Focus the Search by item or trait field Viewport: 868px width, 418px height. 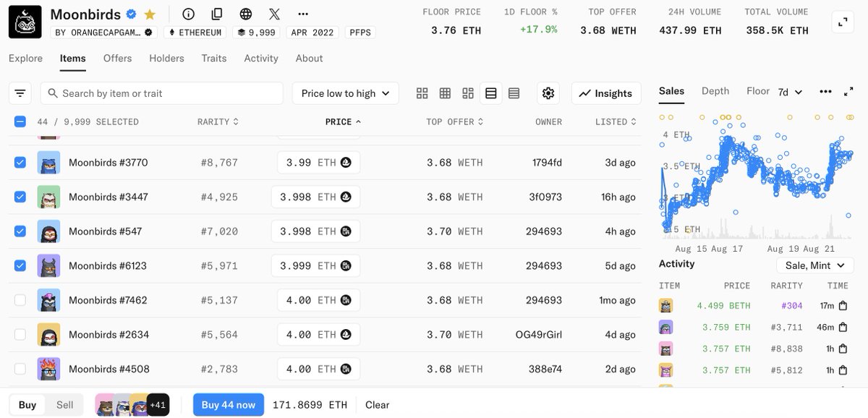[162, 93]
